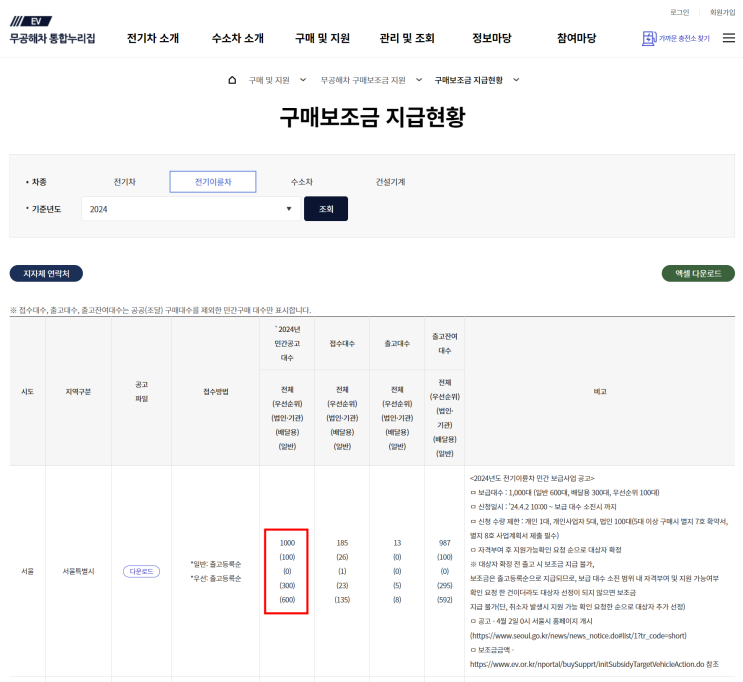Expand 구매보조금 지급현황 breadcrumb dropdown
The height and width of the screenshot is (682, 743).
pos(516,80)
